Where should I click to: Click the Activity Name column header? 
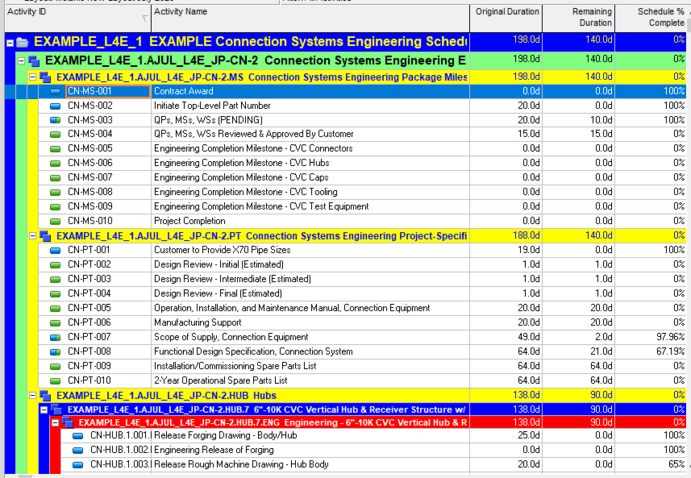click(310, 18)
